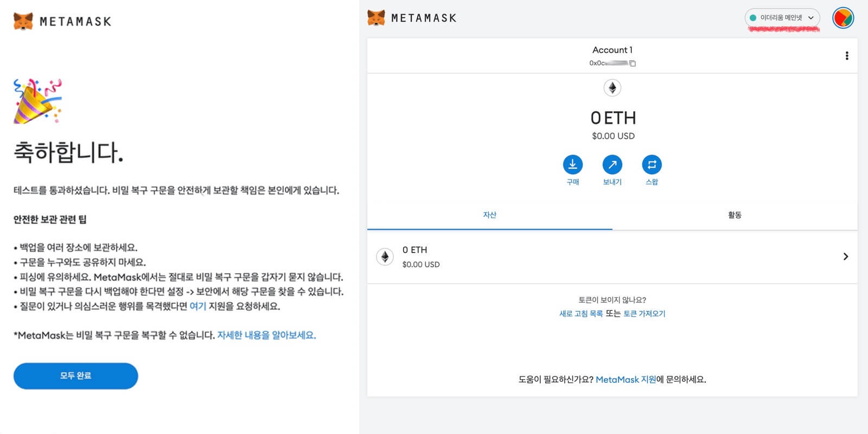Click the MetaMask fox logo in the wallet window
The width and height of the screenshot is (868, 434).
click(x=376, y=18)
